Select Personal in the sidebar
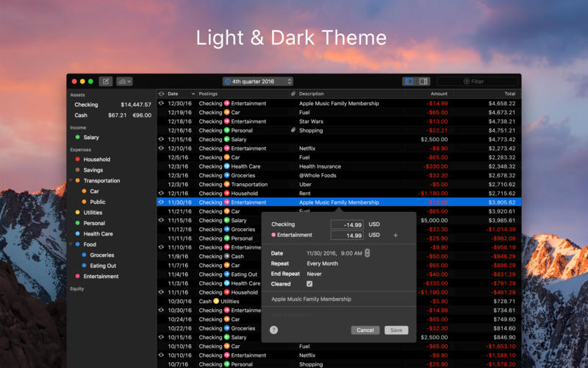The width and height of the screenshot is (588, 368). tap(94, 223)
